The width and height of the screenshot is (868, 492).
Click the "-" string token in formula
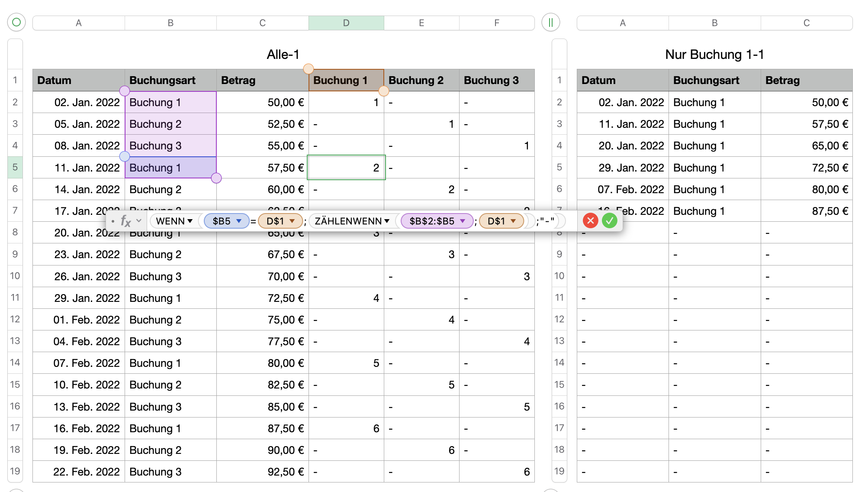tap(547, 221)
